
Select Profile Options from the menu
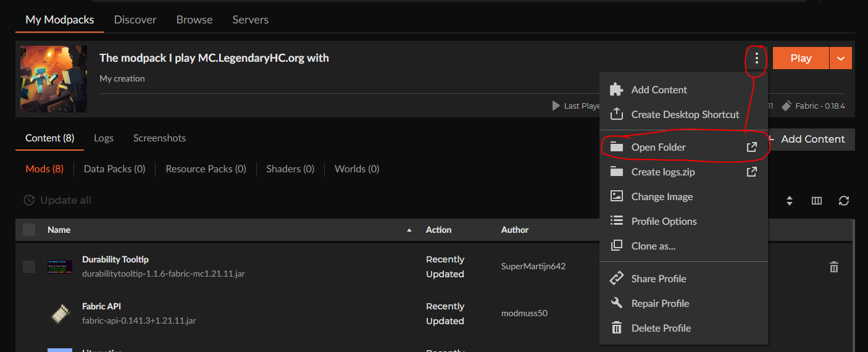coord(664,221)
